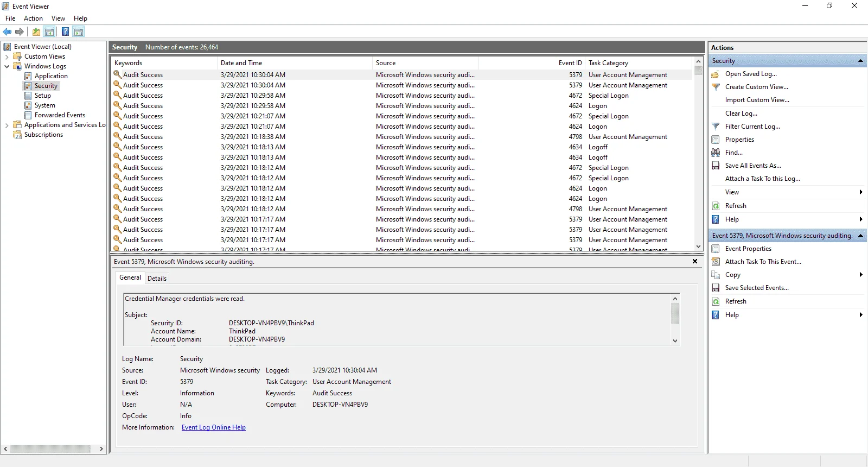Click the Event Properties icon
868x467 pixels.
pos(716,249)
